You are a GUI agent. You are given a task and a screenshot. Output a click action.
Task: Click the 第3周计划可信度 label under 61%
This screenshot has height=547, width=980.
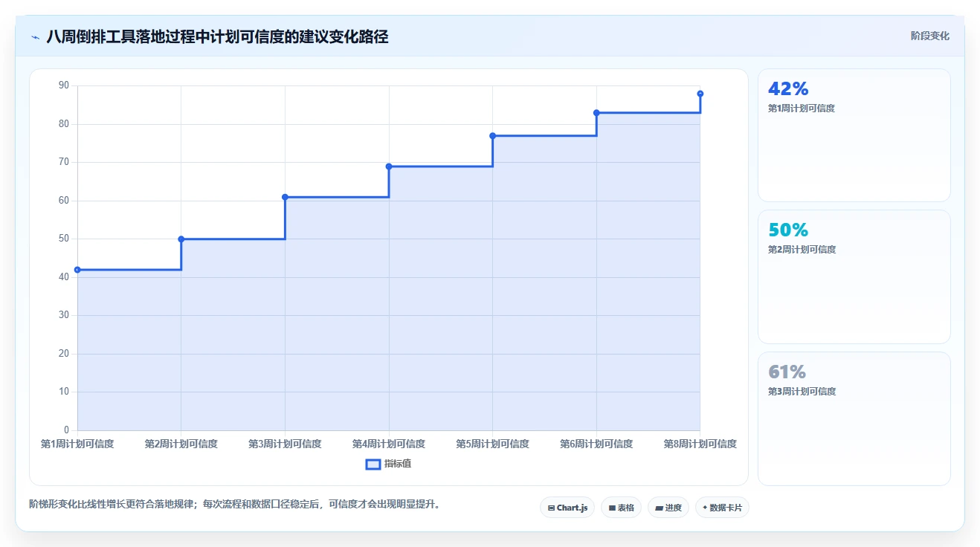click(802, 392)
